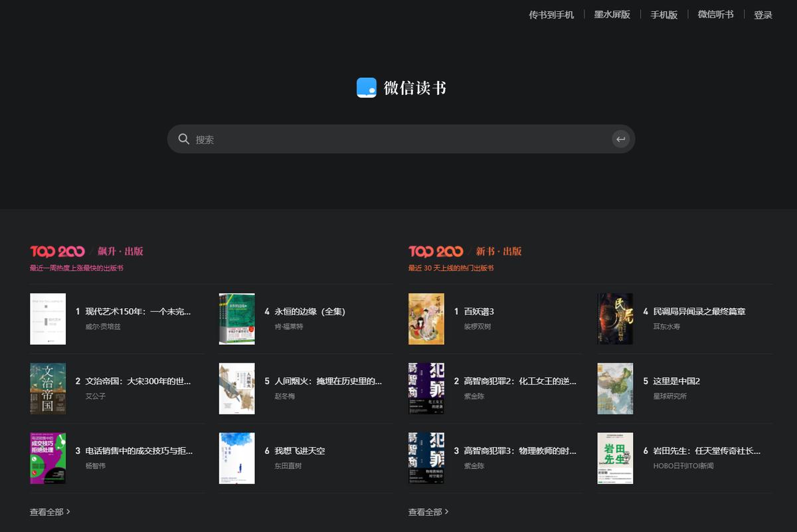Click the 民调局异闻录之最终篇章 cover
The width and height of the screenshot is (797, 532).
point(615,319)
